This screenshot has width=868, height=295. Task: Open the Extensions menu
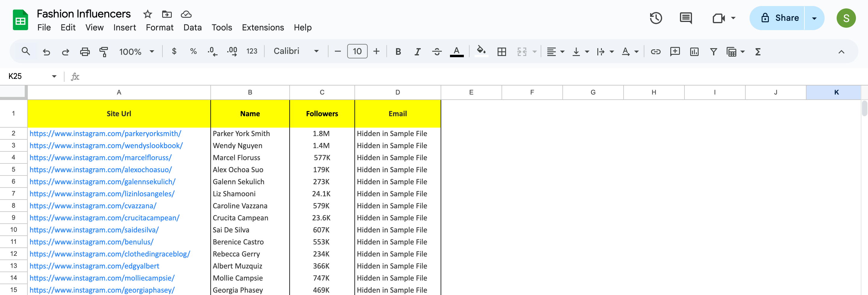pyautogui.click(x=263, y=28)
